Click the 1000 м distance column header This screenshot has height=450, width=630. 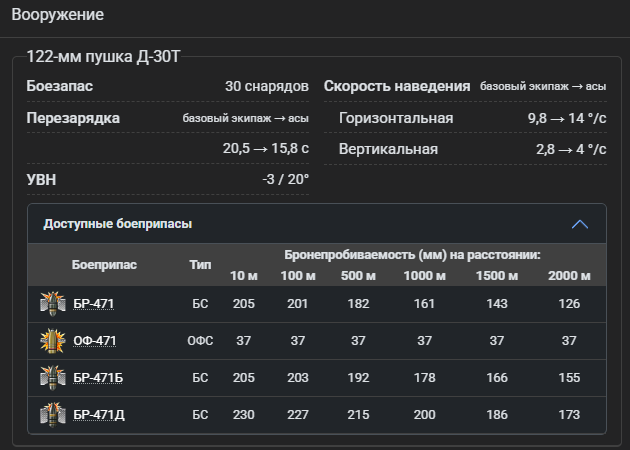(424, 276)
